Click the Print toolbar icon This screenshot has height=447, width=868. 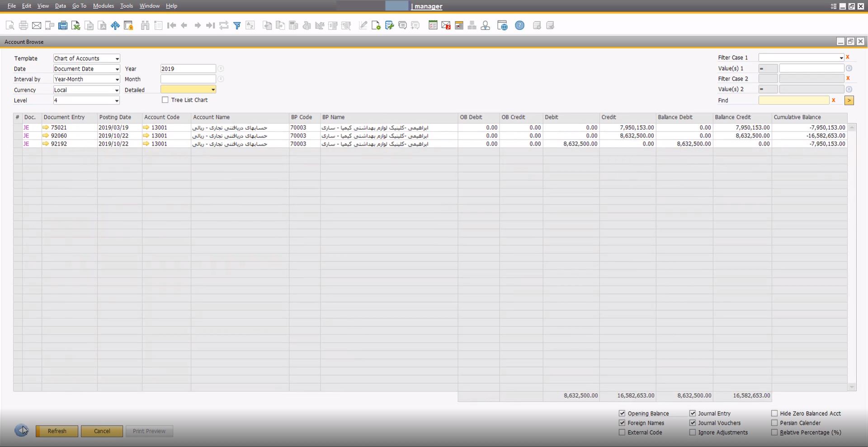tap(24, 25)
